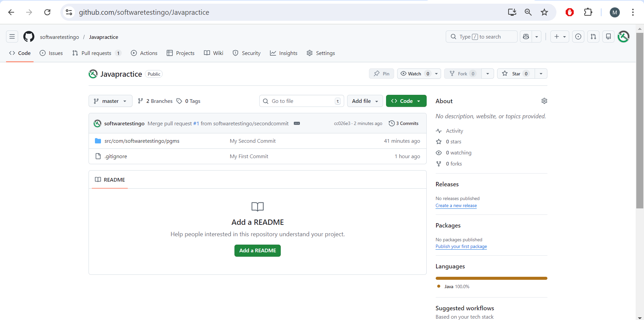Pin the Javapractice repository
Viewport: 644px width, 320px height.
tap(381, 74)
